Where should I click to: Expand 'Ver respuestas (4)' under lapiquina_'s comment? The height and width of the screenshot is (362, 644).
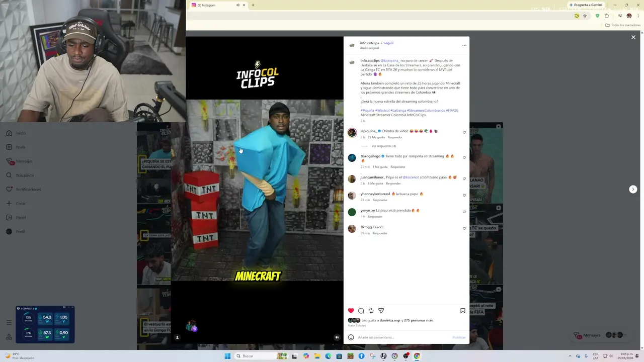click(383, 146)
